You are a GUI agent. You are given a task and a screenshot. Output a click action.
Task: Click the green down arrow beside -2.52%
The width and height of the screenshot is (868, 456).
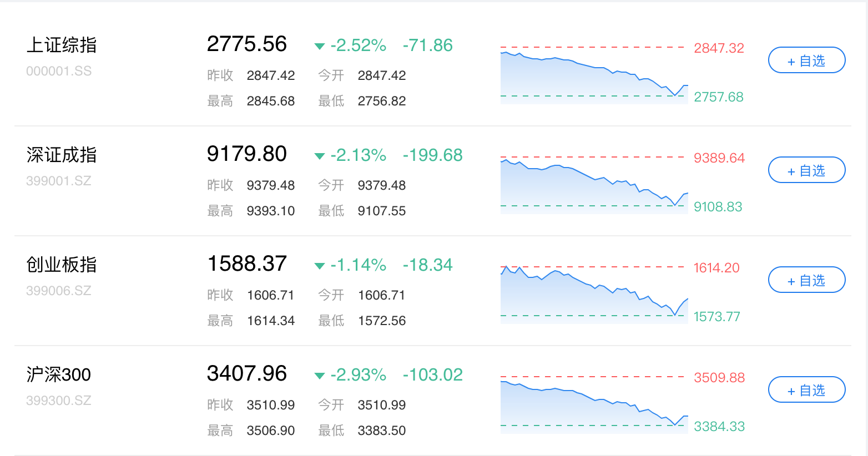point(319,46)
